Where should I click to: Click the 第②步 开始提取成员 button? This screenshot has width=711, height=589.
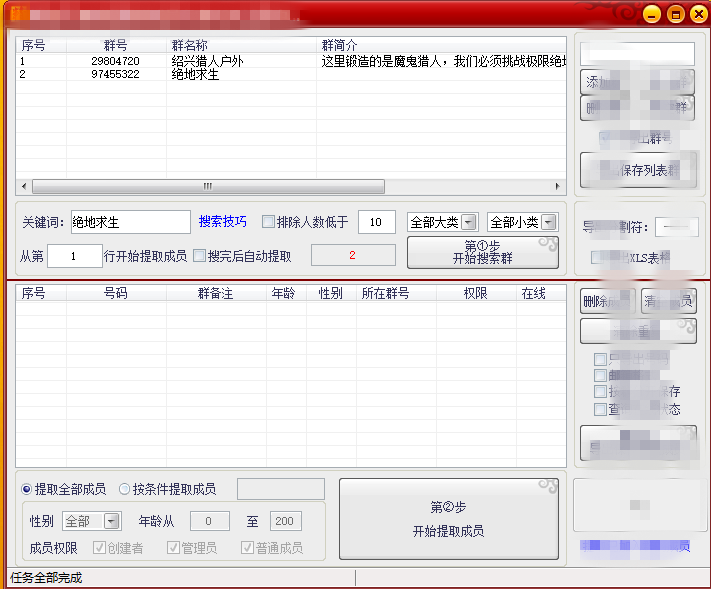(x=448, y=519)
